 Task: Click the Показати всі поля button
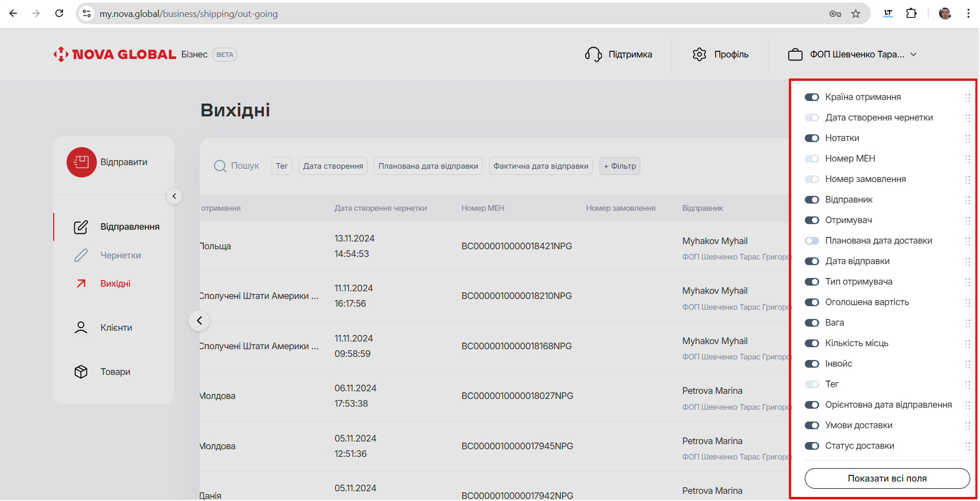pyautogui.click(x=887, y=478)
